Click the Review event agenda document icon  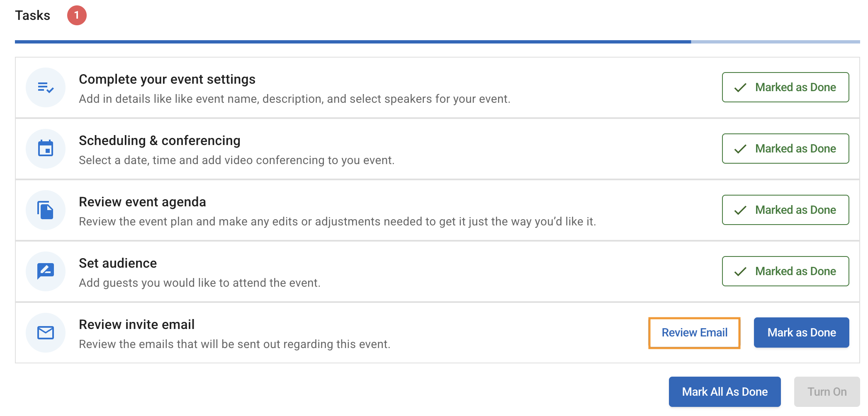point(46,210)
